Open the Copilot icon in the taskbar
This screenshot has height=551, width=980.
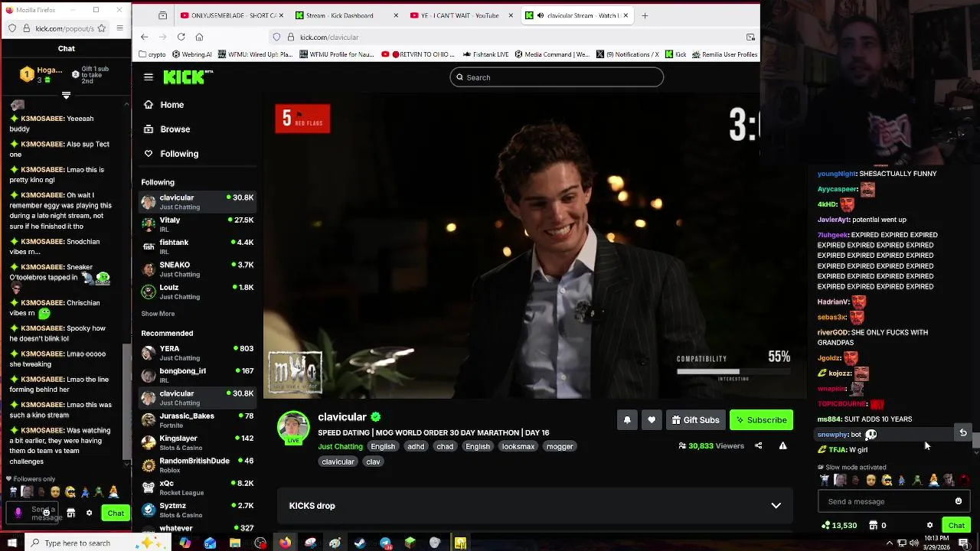coord(185,543)
